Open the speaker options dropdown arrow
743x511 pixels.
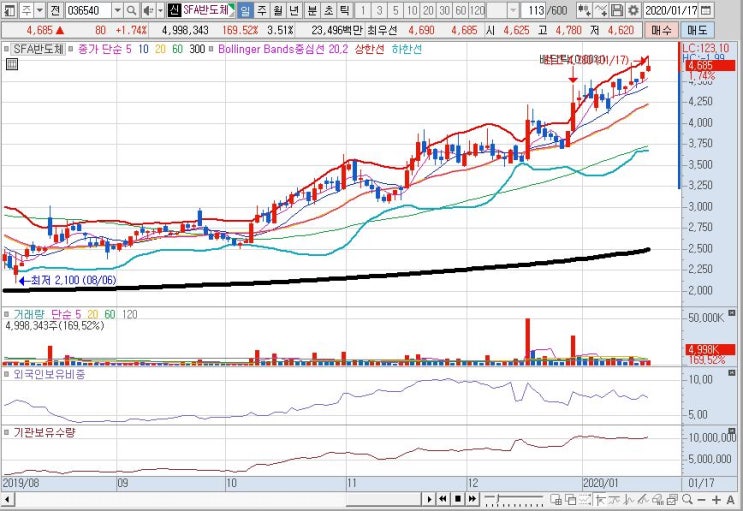point(160,10)
